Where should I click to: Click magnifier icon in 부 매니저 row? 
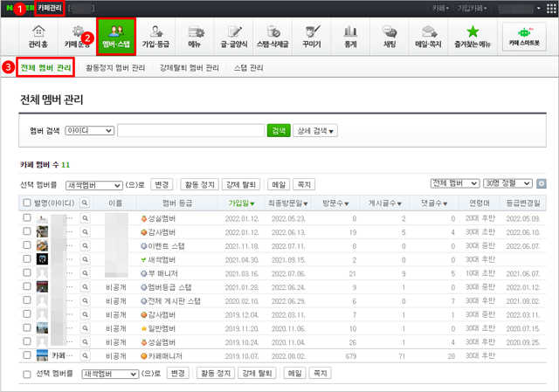coord(85,273)
